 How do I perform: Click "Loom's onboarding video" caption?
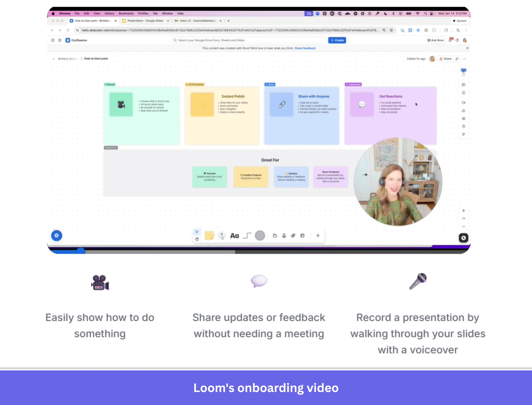(266, 388)
